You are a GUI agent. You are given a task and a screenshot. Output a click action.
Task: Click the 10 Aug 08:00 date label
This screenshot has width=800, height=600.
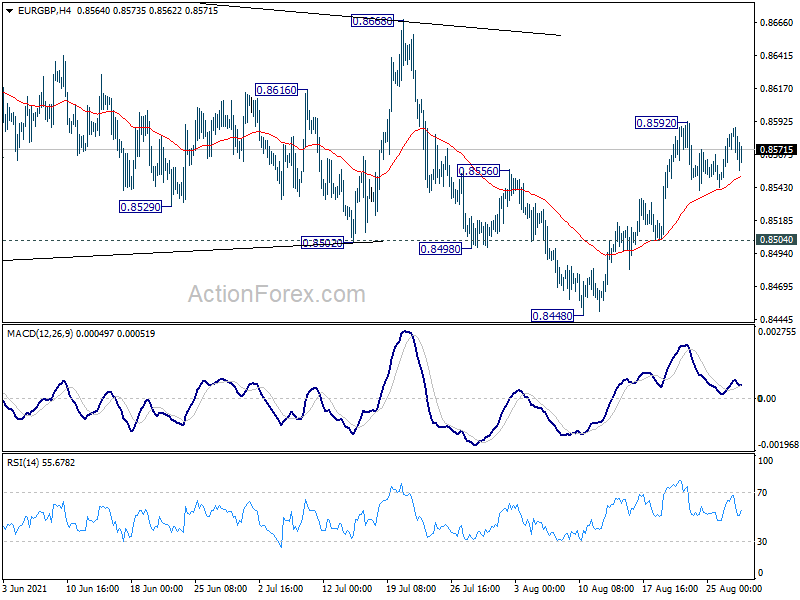click(606, 589)
